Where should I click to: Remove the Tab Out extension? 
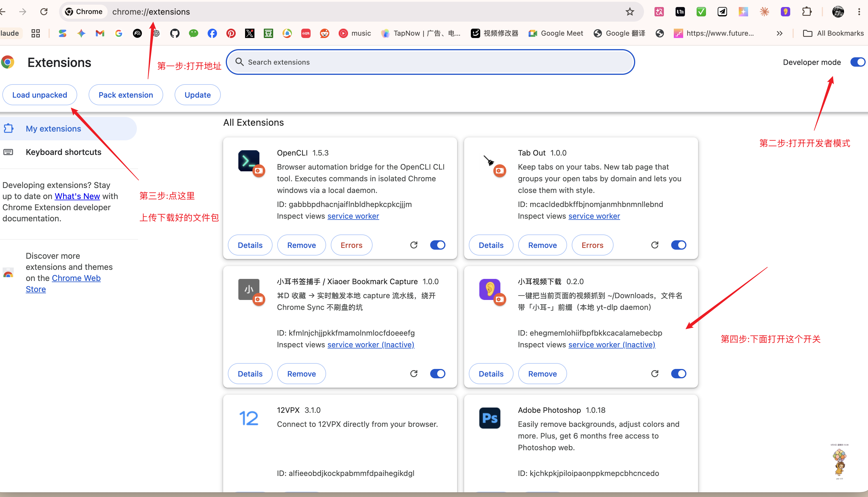pyautogui.click(x=542, y=245)
